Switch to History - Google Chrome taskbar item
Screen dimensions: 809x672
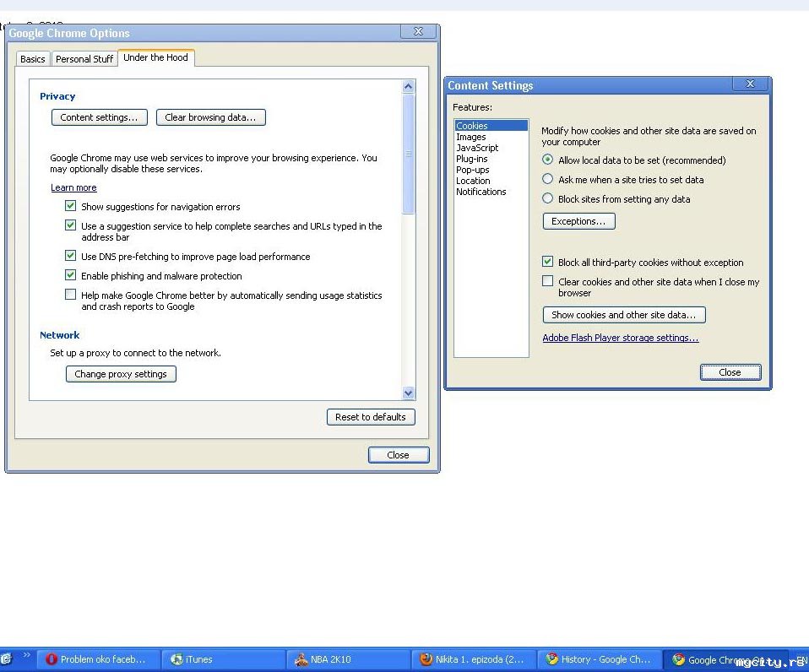click(599, 659)
